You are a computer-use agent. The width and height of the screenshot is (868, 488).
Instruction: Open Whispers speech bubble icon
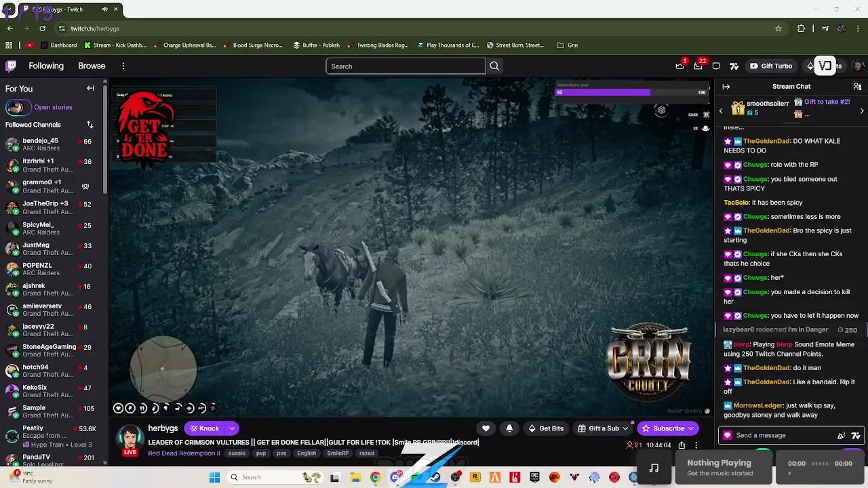(x=716, y=66)
